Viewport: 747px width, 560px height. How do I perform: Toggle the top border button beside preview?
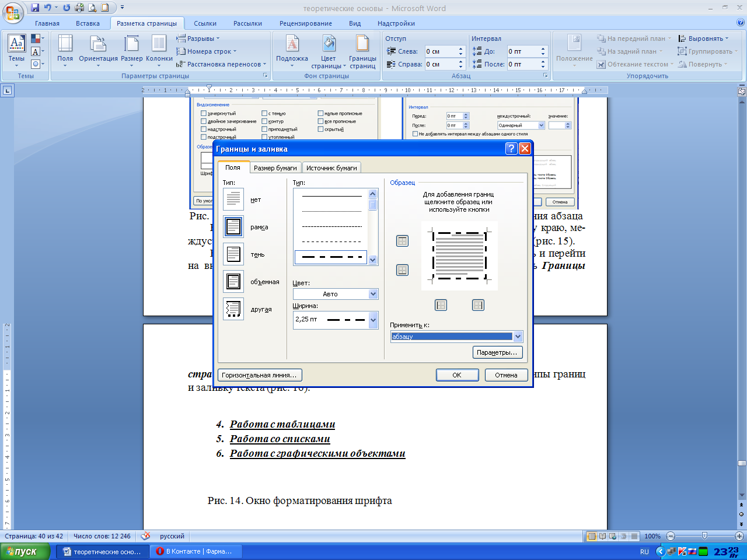pyautogui.click(x=402, y=241)
